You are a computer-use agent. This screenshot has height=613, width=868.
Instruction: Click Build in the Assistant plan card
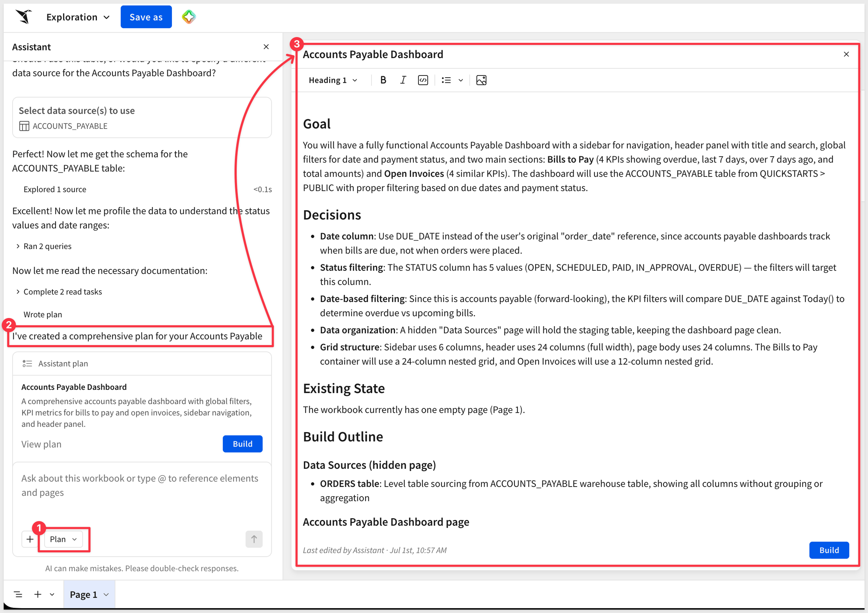click(x=242, y=444)
